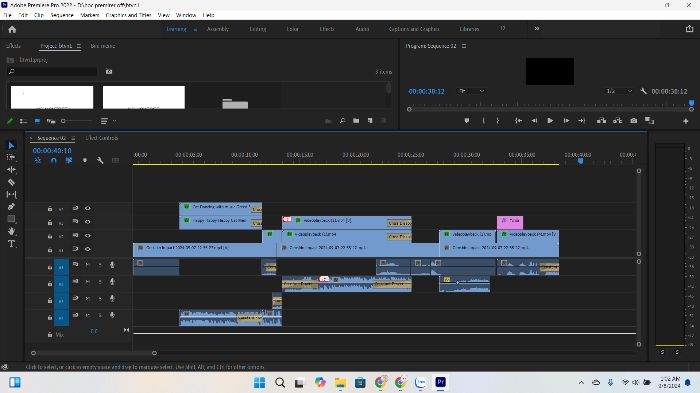The height and width of the screenshot is (393, 700).
Task: Open the 1/2 playback resolution dropdown
Action: pos(619,91)
